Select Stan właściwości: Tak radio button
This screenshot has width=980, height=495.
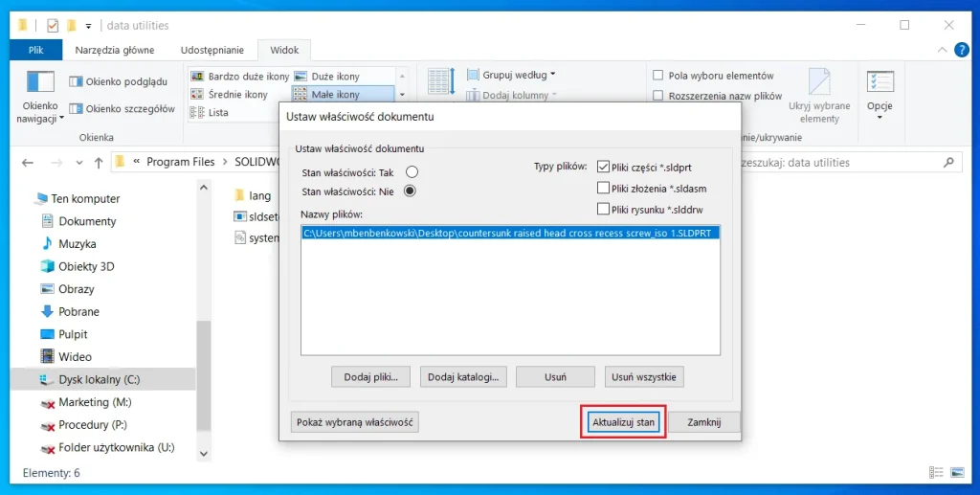click(x=412, y=172)
